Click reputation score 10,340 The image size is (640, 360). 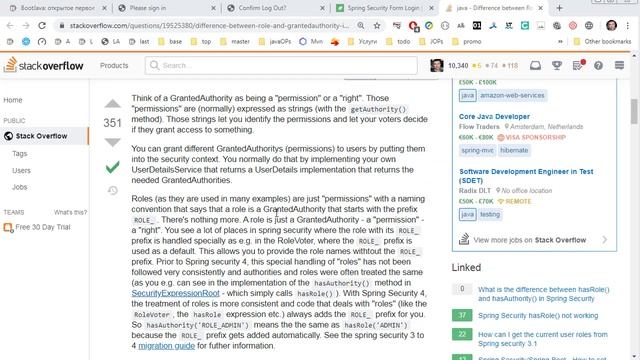(458, 65)
